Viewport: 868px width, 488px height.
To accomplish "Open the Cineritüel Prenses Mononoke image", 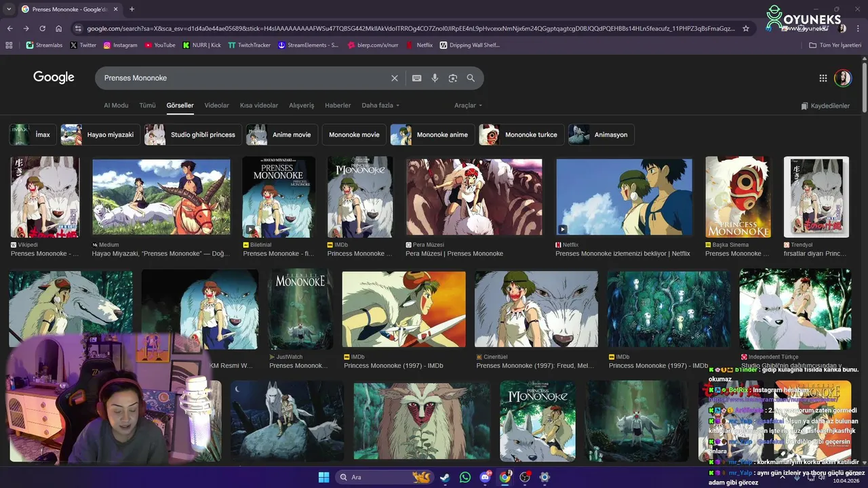I will point(536,310).
